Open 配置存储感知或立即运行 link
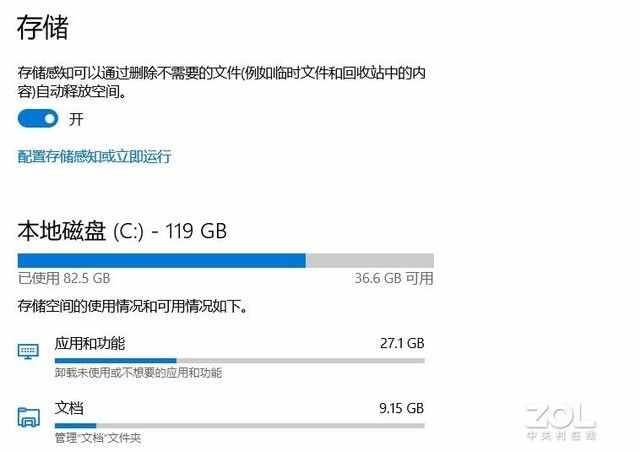Image resolution: width=640 pixels, height=452 pixels. (x=95, y=156)
